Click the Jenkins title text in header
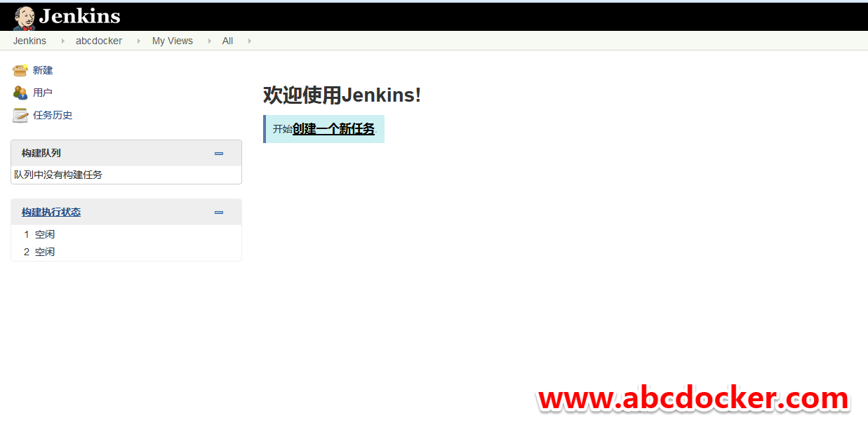Viewport: 868px width, 432px height. pos(79,17)
